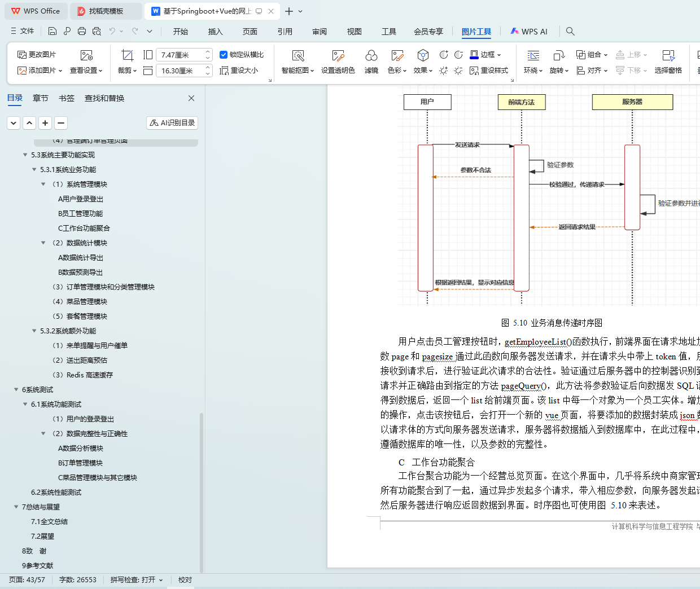Screen dimensions: 700x589
Task: Click the Print icon in quick toolbar
Action: click(x=82, y=31)
